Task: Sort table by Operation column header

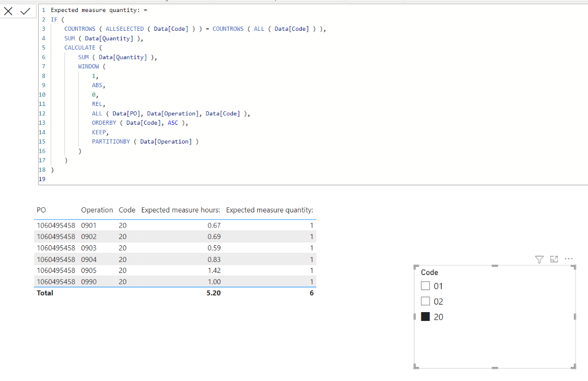Action: 97,210
